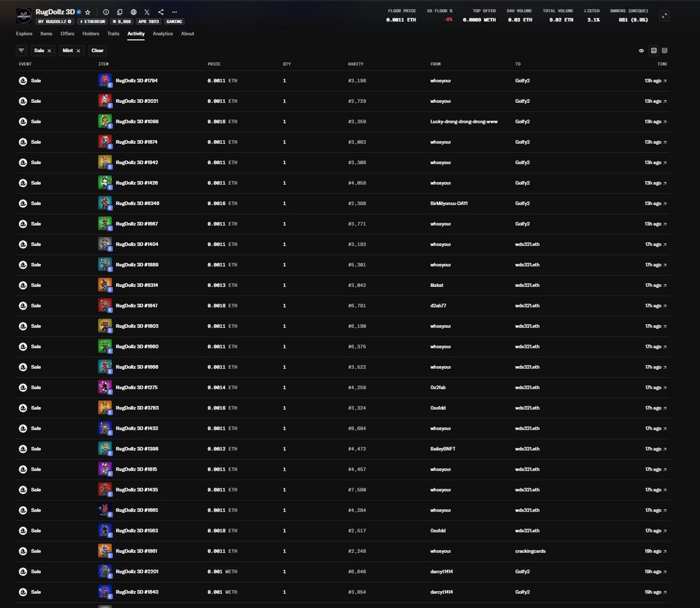Click the BY RUGDOLLZ creator badge

coord(54,22)
